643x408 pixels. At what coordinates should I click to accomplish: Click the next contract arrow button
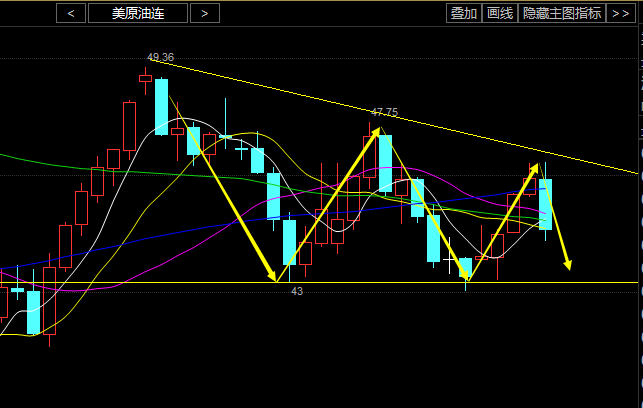tap(204, 13)
